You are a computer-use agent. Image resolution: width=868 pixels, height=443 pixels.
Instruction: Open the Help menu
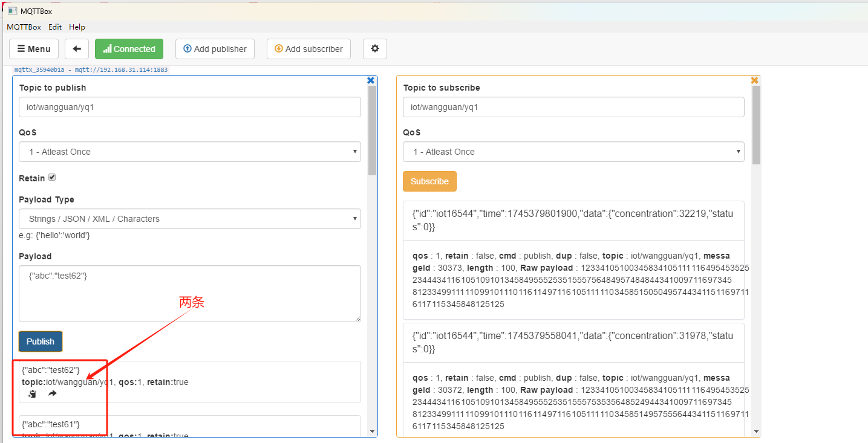coord(77,27)
